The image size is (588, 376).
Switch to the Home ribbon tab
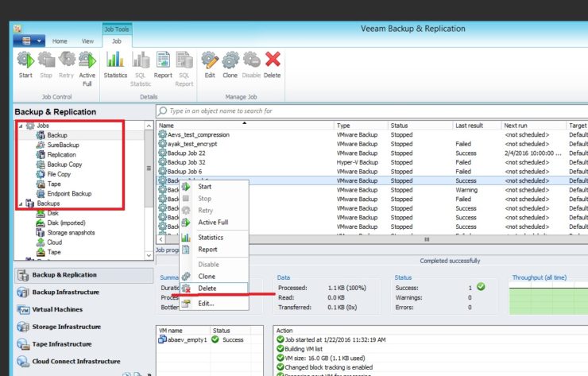[x=60, y=41]
